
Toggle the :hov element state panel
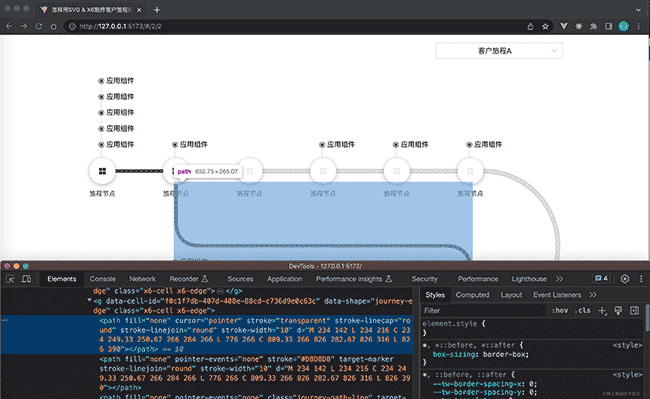(x=560, y=311)
